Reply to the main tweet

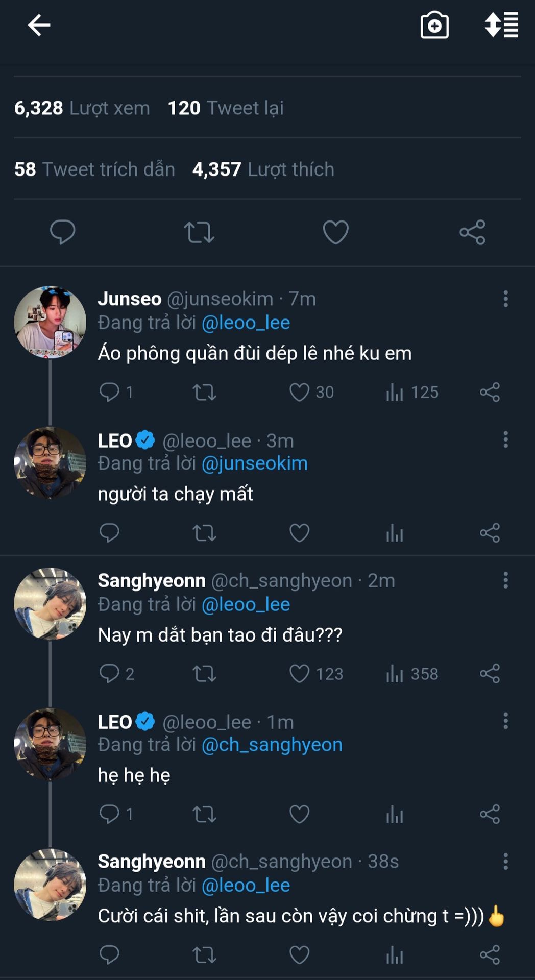click(63, 232)
